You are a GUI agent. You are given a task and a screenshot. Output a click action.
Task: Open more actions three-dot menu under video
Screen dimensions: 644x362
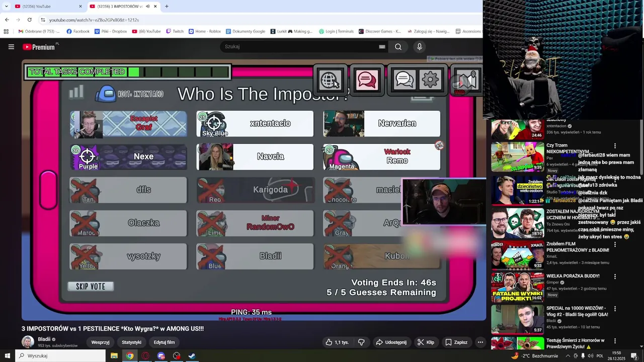[x=480, y=342]
